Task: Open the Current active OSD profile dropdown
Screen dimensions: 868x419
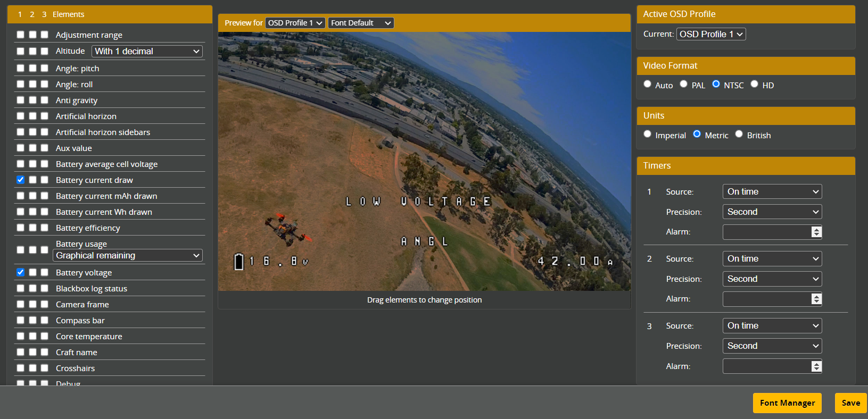Action: tap(710, 34)
